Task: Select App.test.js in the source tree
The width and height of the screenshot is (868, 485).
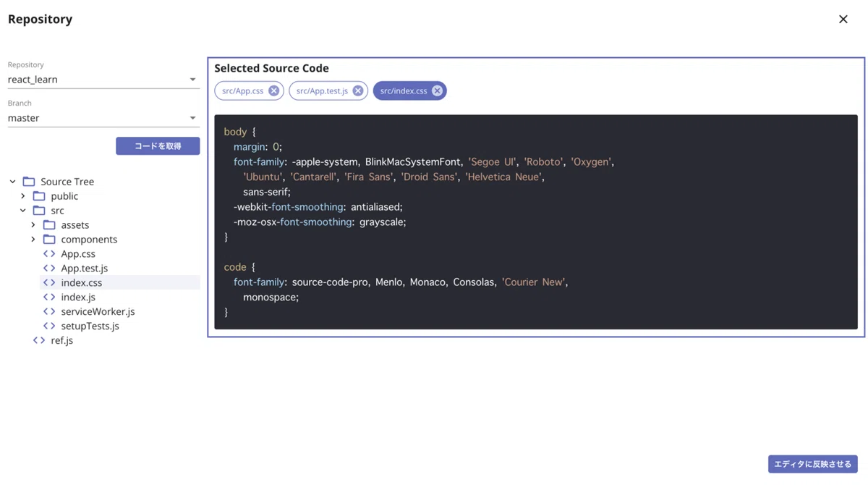Action: [x=85, y=269]
